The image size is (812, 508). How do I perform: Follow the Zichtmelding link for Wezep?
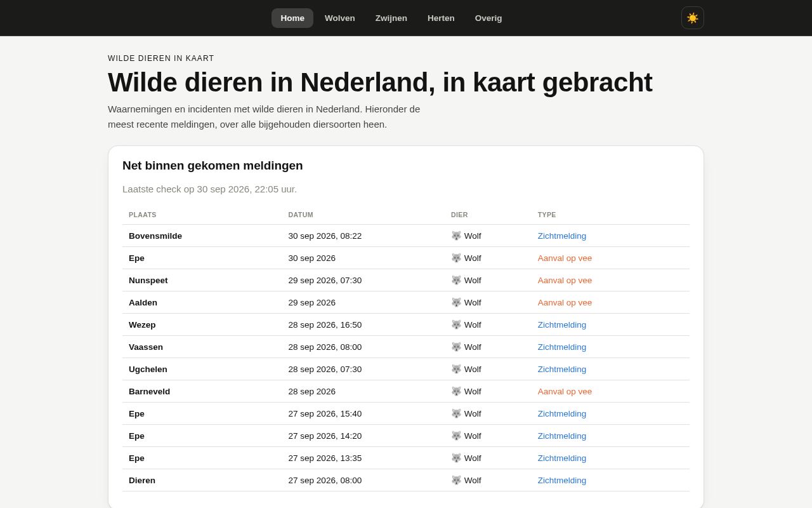[562, 324]
